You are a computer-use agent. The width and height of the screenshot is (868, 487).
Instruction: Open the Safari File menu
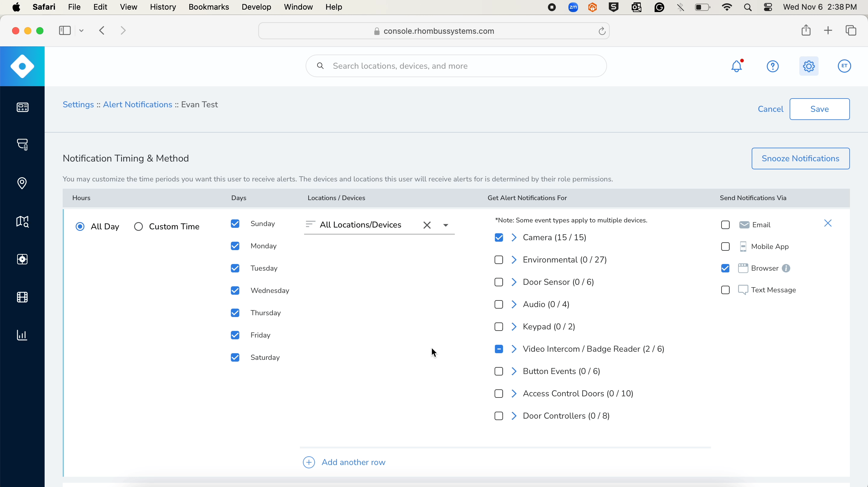[74, 7]
